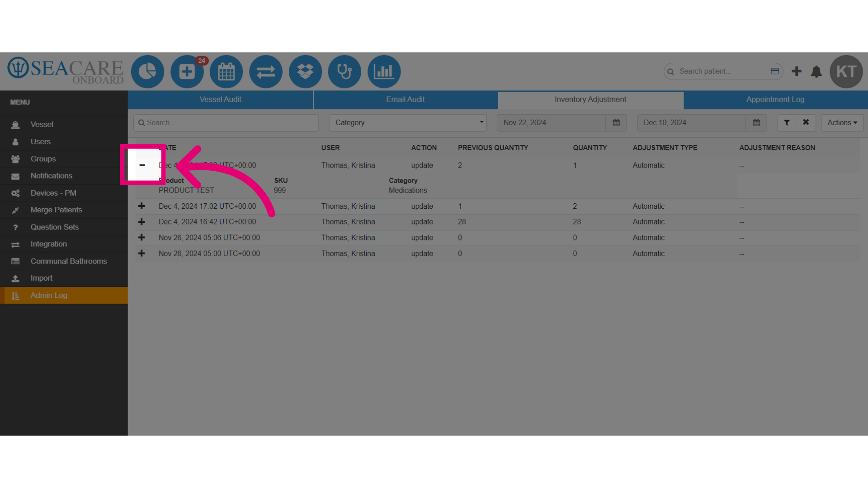This screenshot has height=488, width=868.
Task: Click the PRODUCT TEST product name
Action: click(x=186, y=190)
